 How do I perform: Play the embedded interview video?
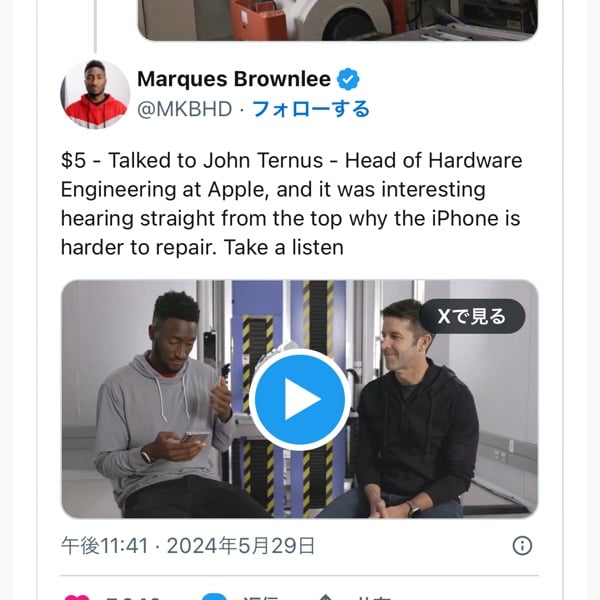coord(300,399)
